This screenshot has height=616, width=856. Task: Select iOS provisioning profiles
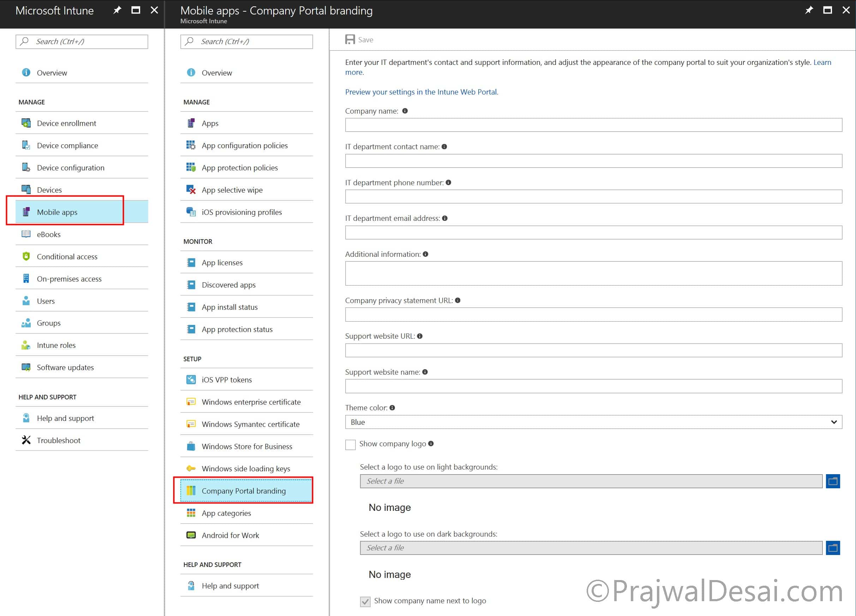point(246,212)
